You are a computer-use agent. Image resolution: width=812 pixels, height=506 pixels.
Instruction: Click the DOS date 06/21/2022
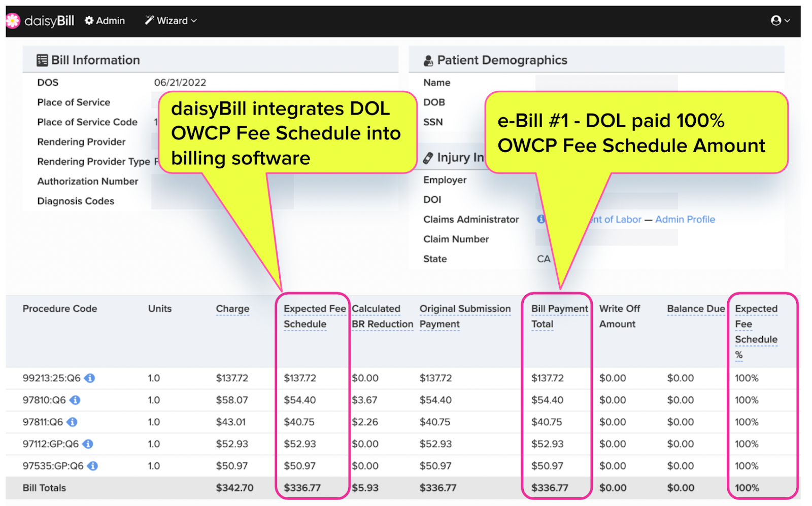pos(180,83)
